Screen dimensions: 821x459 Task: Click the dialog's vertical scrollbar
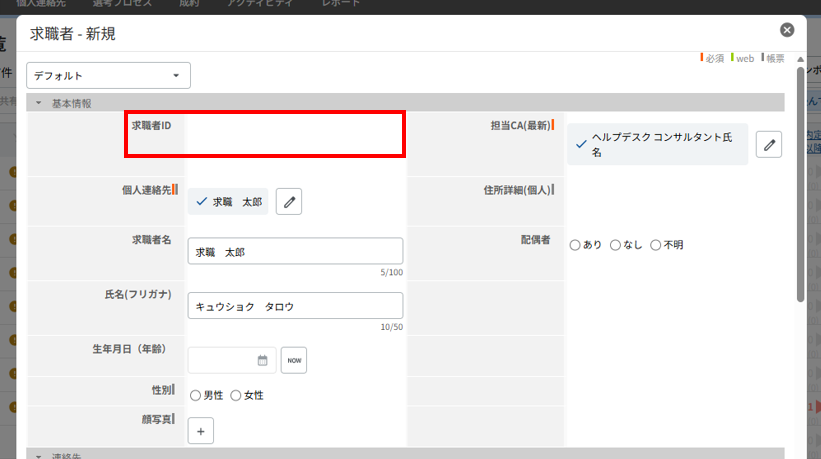[x=800, y=180]
